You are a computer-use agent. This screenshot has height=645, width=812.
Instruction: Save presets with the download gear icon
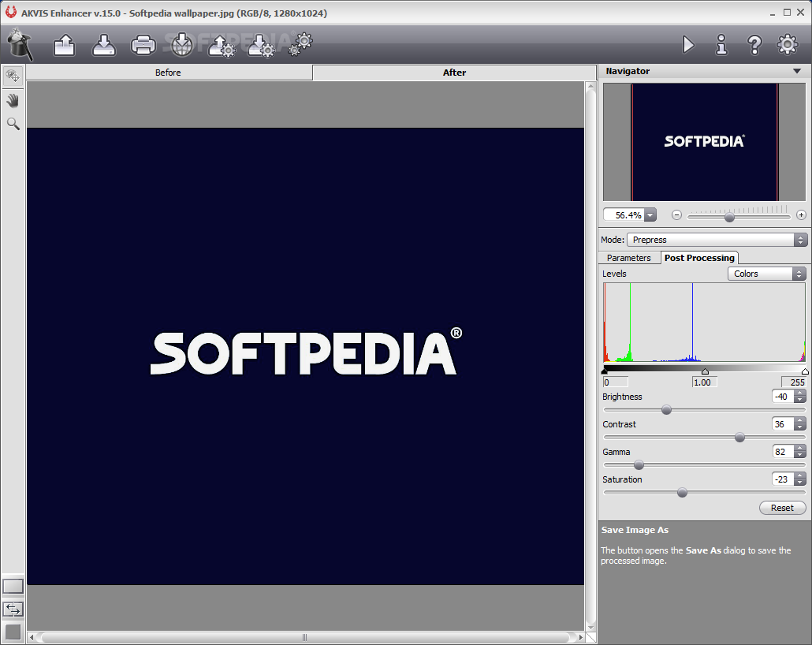pos(261,46)
